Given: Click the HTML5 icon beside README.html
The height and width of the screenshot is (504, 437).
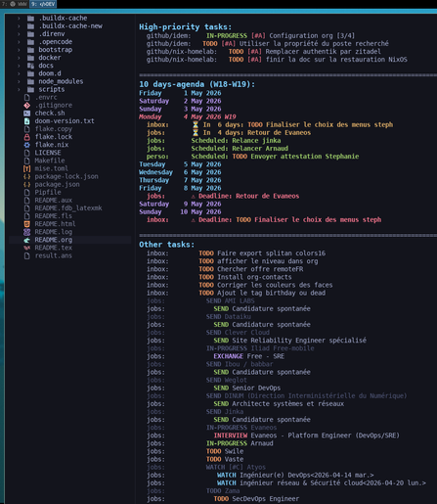Looking at the screenshot, I should (x=27, y=224).
